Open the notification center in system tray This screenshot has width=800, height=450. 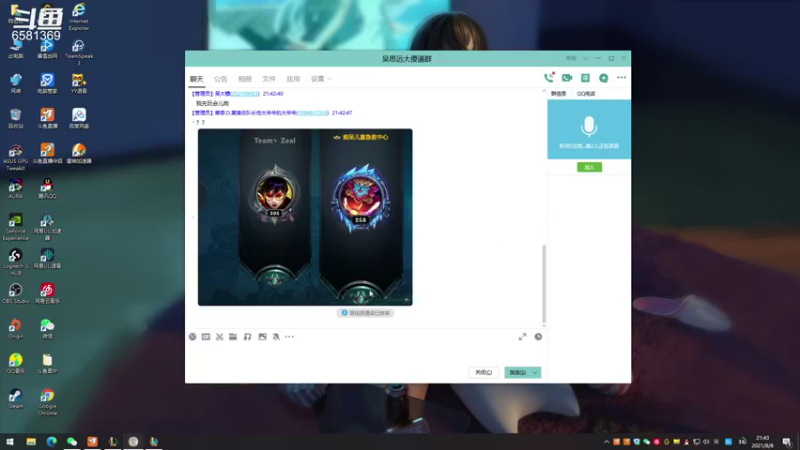[787, 441]
